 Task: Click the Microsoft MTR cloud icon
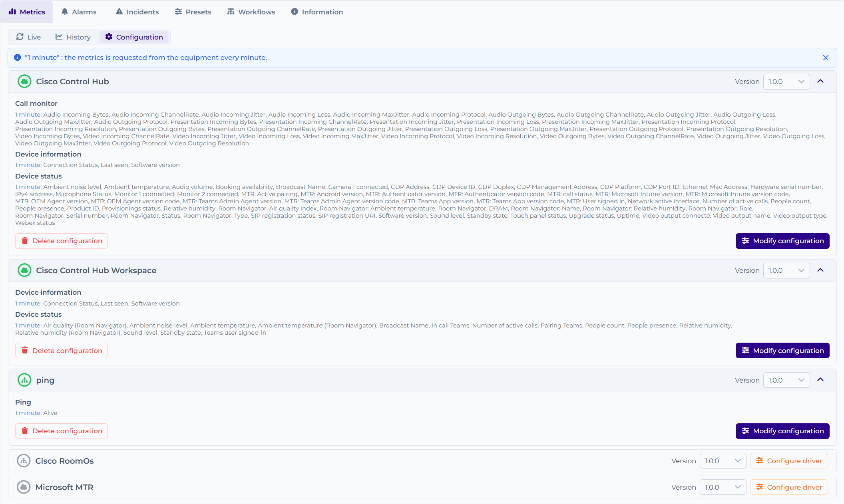click(x=24, y=487)
